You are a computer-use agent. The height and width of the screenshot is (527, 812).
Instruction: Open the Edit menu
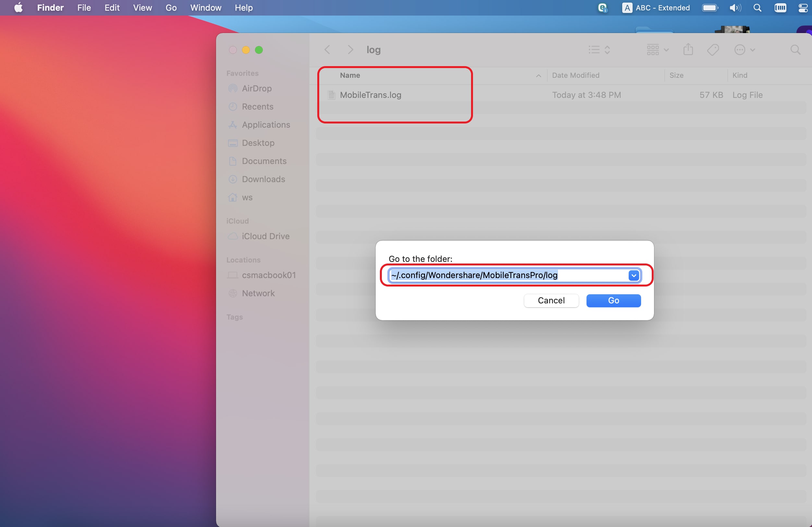click(112, 7)
